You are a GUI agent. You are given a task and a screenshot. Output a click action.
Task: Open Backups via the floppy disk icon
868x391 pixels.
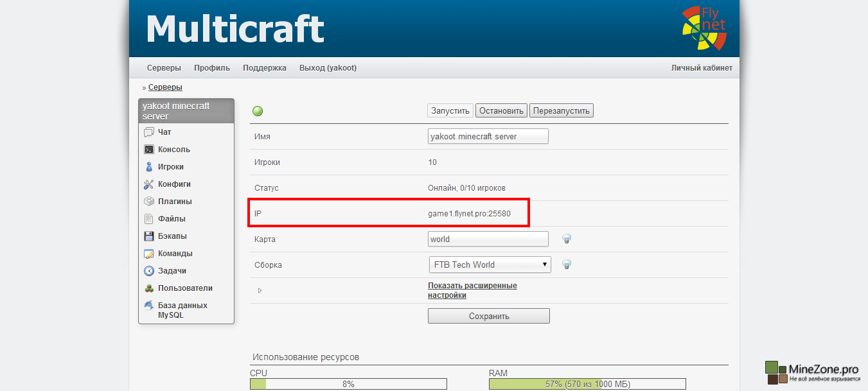pyautogui.click(x=149, y=236)
